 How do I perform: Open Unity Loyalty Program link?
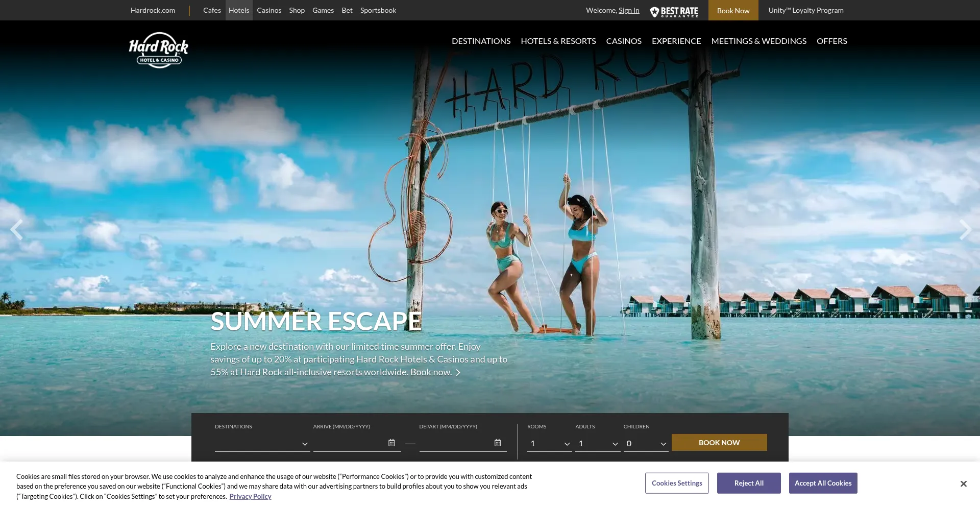(x=806, y=10)
